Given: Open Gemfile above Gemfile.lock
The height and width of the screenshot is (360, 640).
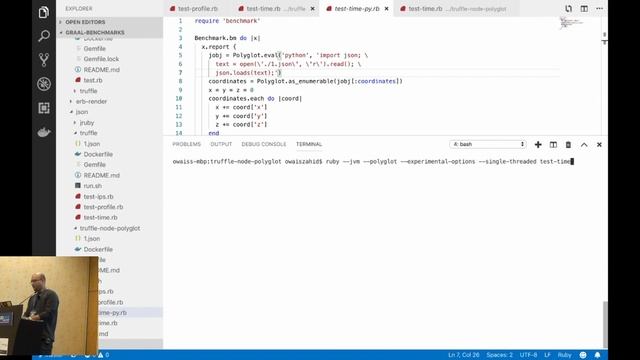Looking at the screenshot, I should (x=94, y=49).
